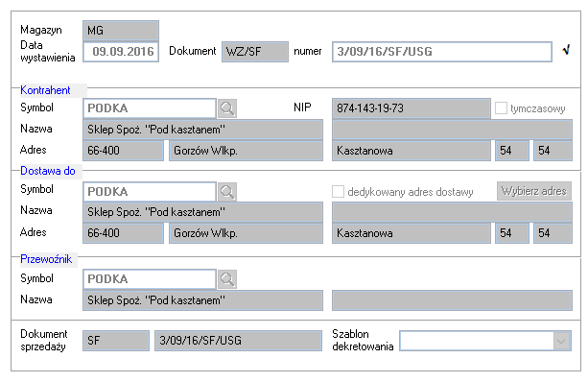Click the Kontrahent symbol search magnifier icon
Viewport: 588px width, 382px height.
pos(227,108)
